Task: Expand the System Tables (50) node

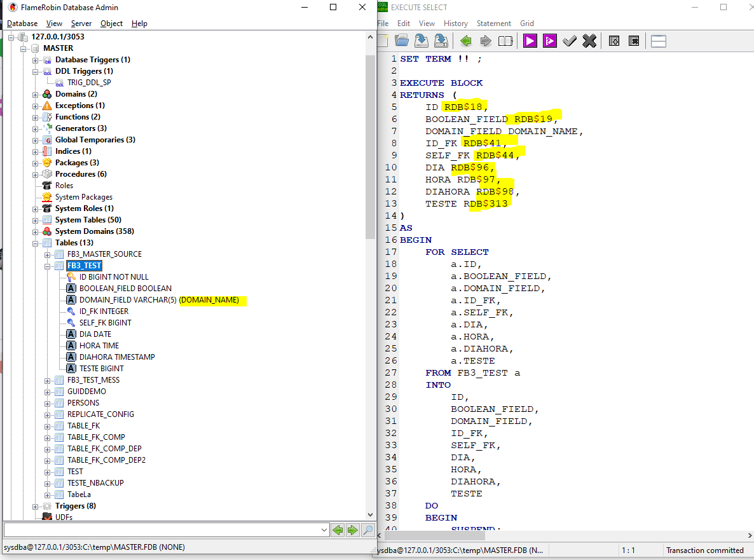Action: click(x=35, y=220)
